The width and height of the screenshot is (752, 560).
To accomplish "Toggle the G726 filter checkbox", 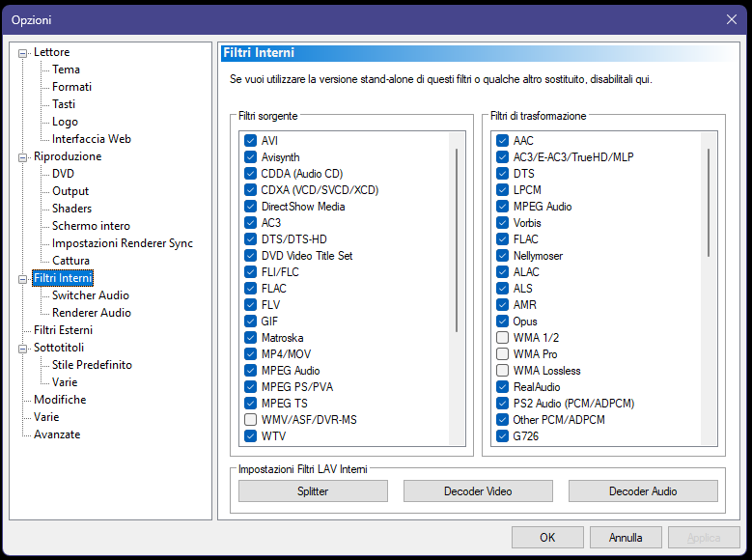I will (502, 435).
